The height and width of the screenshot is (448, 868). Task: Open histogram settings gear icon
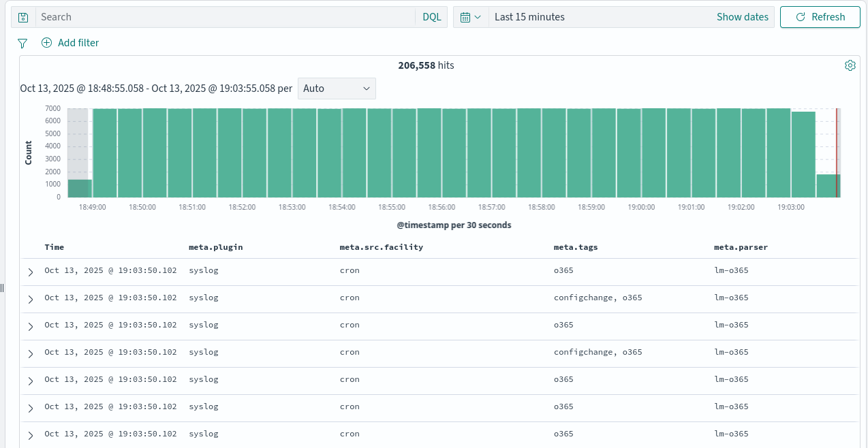[850, 65]
